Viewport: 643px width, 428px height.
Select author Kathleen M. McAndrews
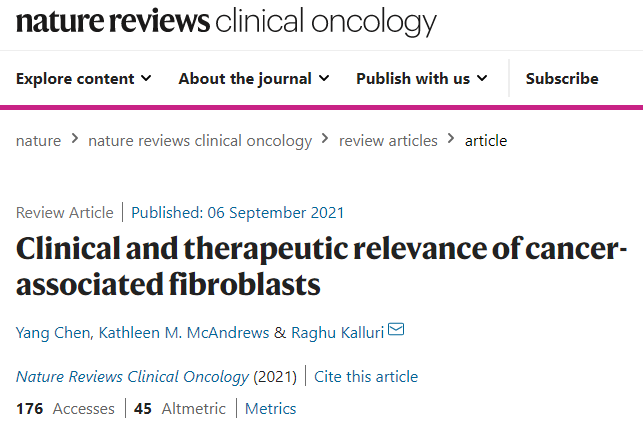[184, 332]
